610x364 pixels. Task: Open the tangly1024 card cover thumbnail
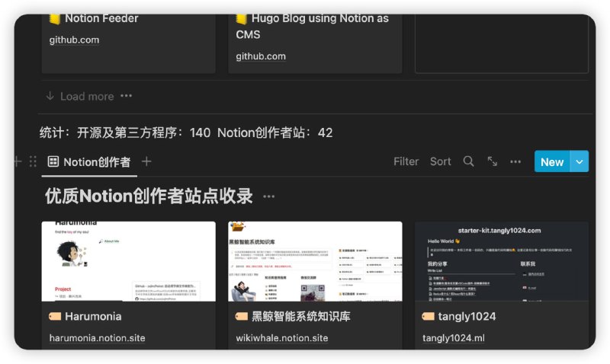pyautogui.click(x=502, y=261)
